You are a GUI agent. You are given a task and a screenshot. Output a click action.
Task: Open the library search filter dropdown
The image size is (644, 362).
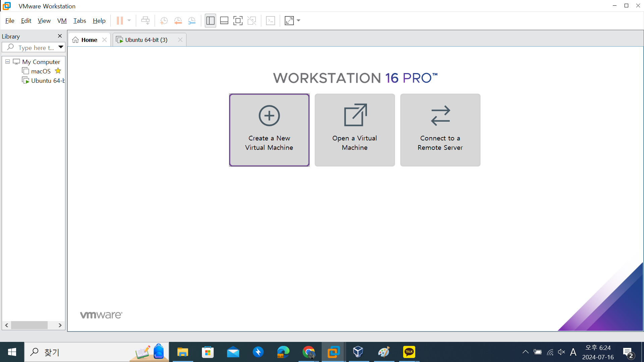[61, 47]
